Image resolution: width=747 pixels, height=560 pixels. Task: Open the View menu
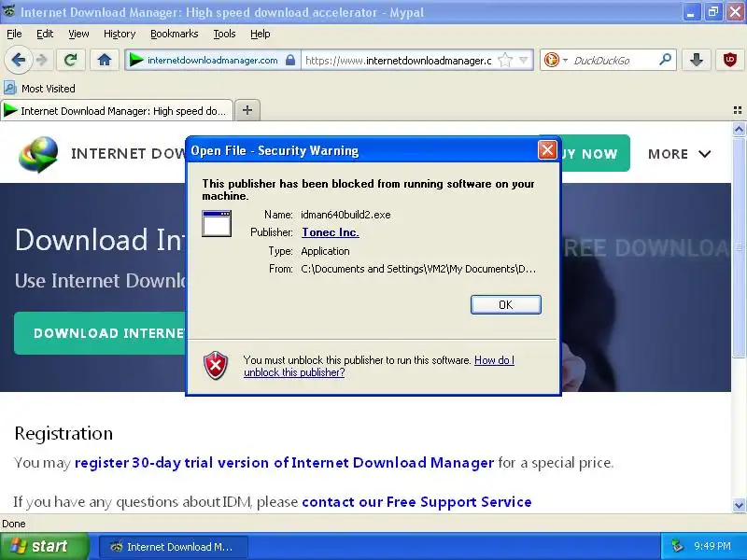coord(78,34)
